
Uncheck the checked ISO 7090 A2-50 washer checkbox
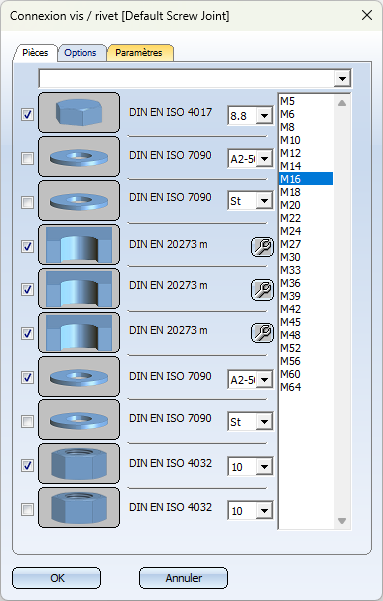pos(27,378)
